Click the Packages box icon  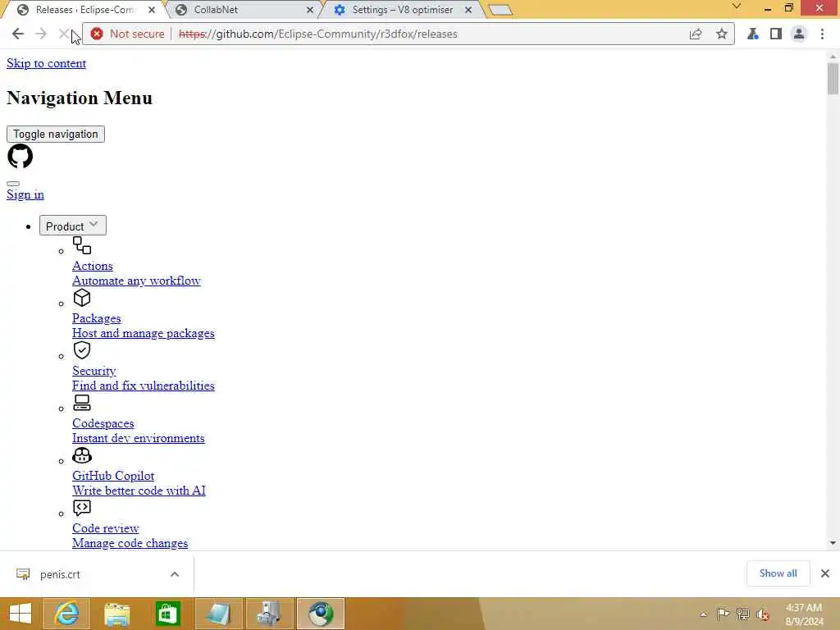click(82, 298)
